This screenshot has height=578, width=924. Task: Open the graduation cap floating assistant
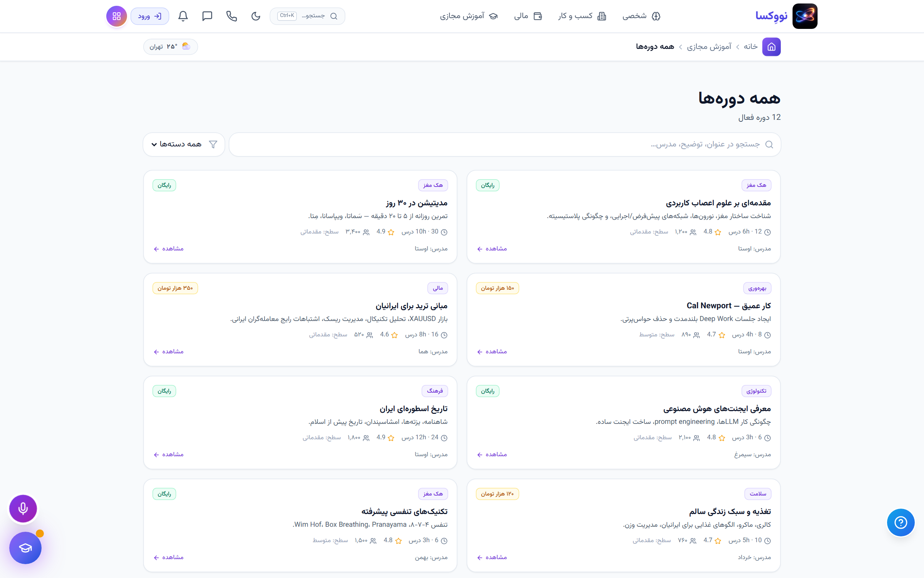(25, 548)
